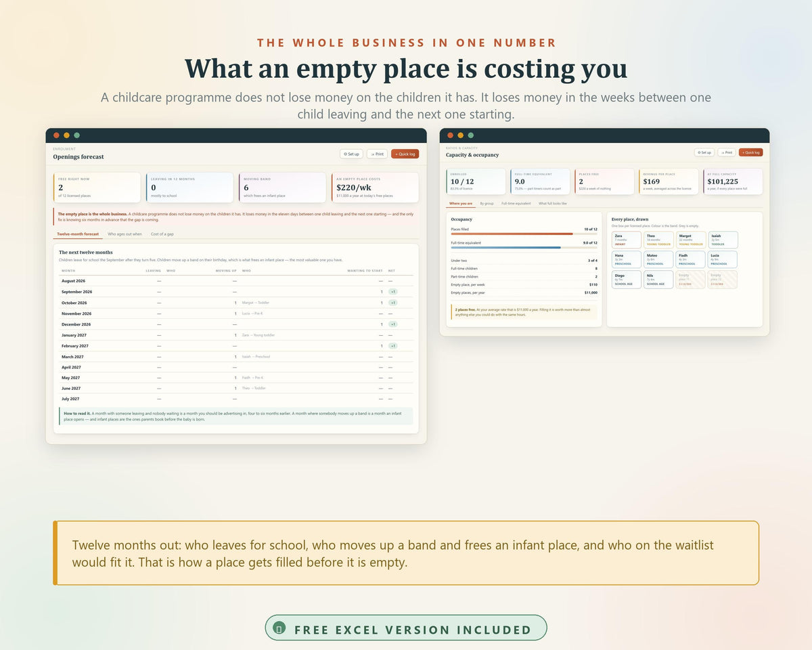Click 'Margot → Toddler' in October row
Viewport: 812px width, 650px height.
(255, 303)
